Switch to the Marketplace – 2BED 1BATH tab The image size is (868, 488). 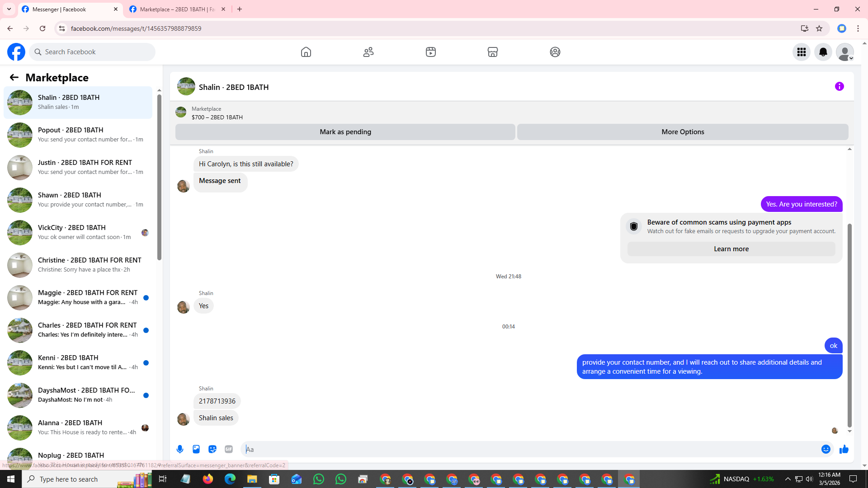click(177, 9)
